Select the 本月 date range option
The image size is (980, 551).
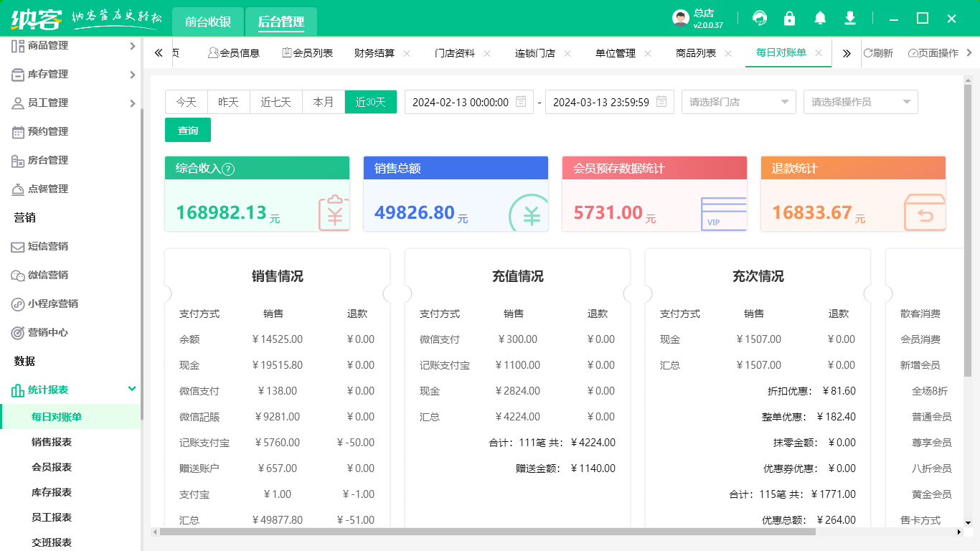[x=324, y=102]
